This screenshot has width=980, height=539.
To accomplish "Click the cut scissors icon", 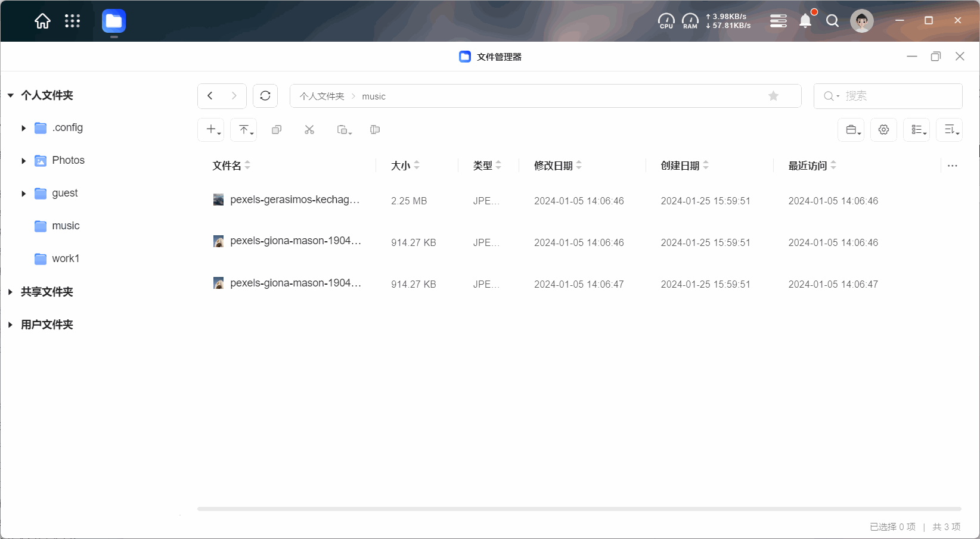I will [309, 129].
